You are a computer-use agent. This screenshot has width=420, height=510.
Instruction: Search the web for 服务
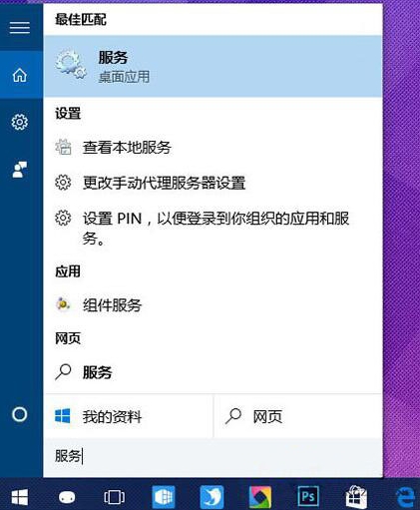point(212,372)
